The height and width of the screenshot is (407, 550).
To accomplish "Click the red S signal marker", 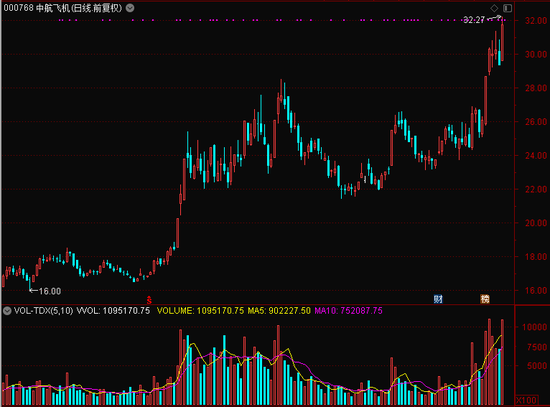I will click(149, 300).
